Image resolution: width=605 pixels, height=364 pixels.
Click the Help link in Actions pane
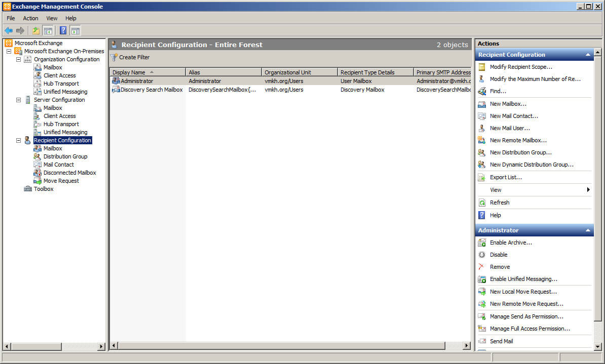point(496,215)
